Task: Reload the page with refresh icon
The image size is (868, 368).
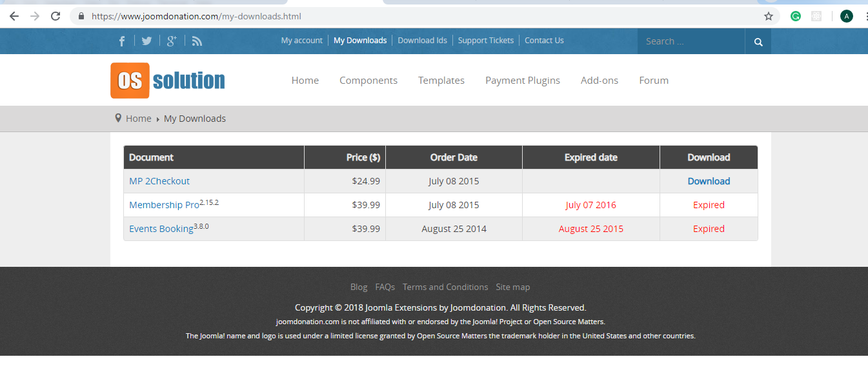Action: [56, 16]
